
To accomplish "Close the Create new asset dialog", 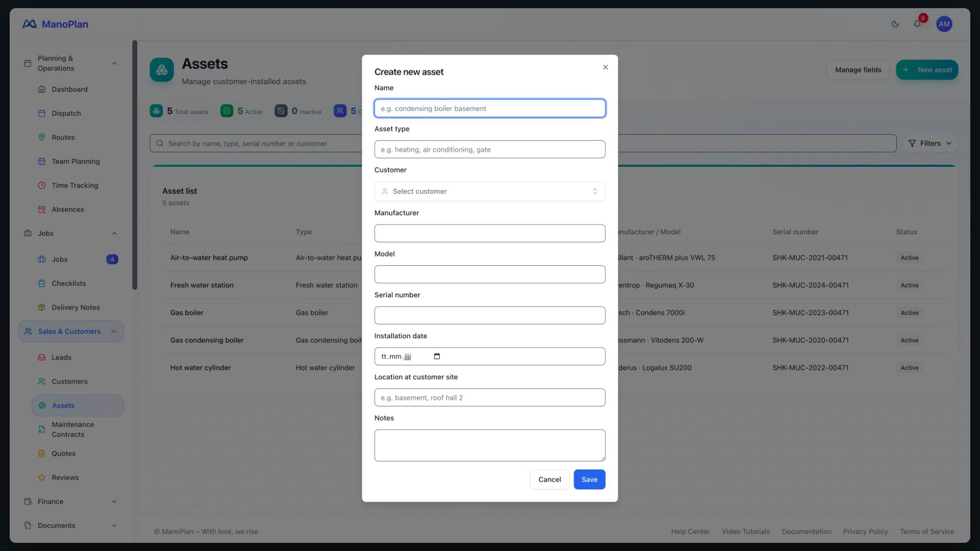I will (x=605, y=67).
